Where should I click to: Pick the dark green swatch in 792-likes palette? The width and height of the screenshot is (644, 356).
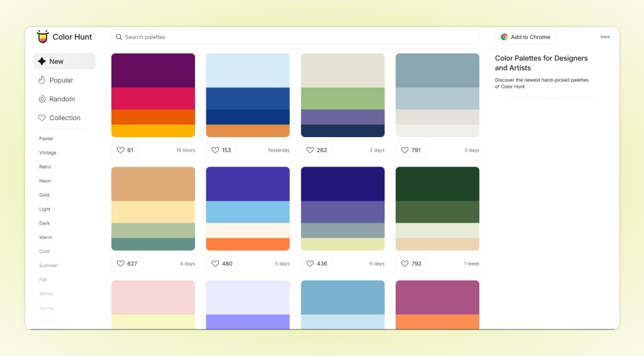(438, 184)
